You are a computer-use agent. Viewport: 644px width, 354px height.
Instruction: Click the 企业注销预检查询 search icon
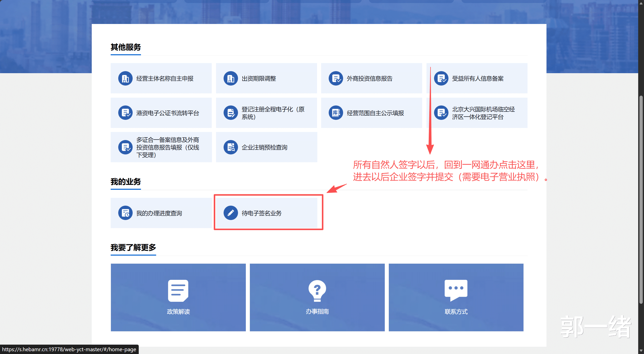click(x=230, y=147)
